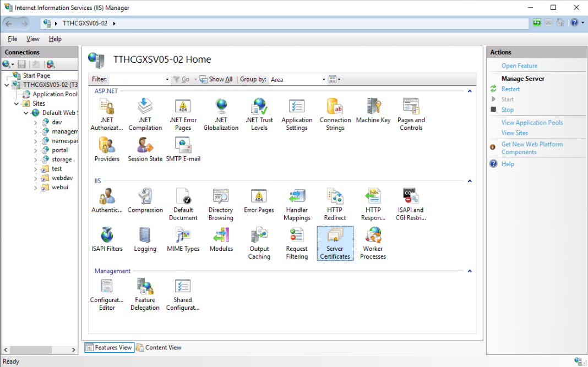Expand the dav application node
The image size is (588, 367).
click(x=36, y=123)
